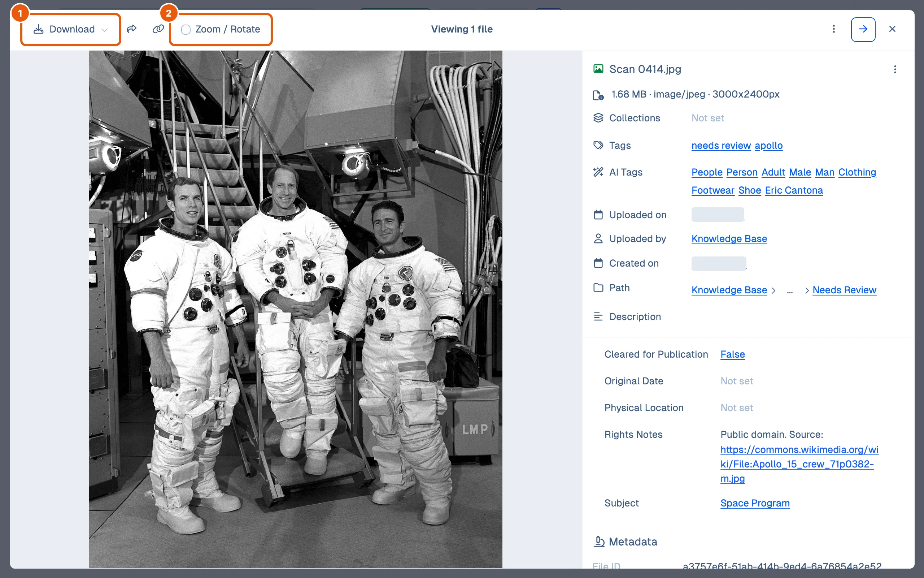Open the top bar three-dot menu
Image resolution: width=924 pixels, height=578 pixels.
click(833, 29)
